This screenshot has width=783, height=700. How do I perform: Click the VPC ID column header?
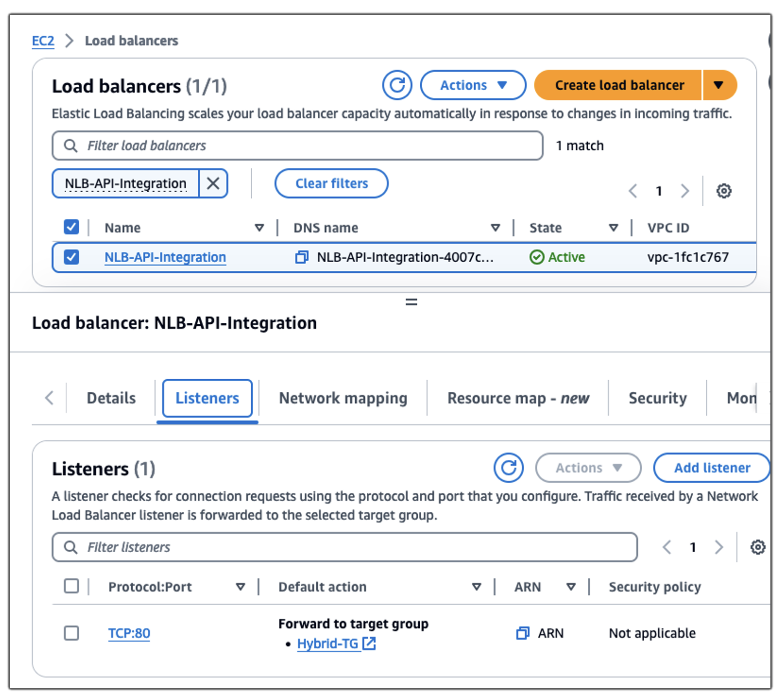tap(668, 228)
